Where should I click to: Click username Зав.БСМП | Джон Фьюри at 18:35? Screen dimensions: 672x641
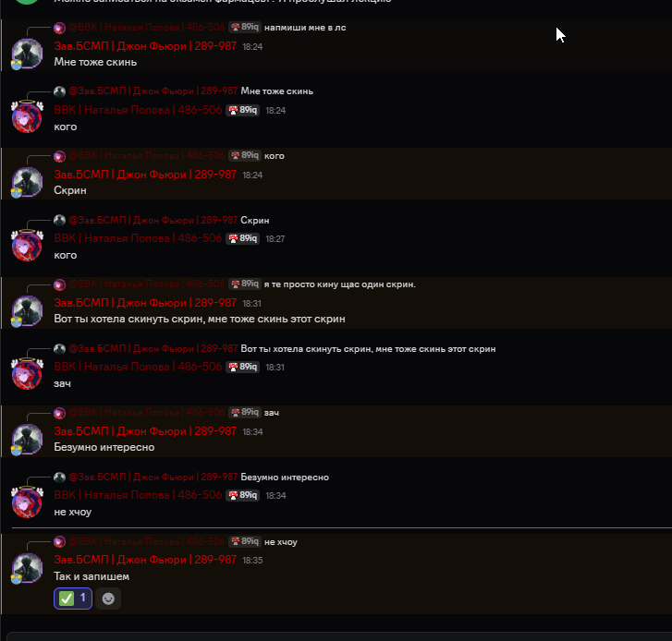point(145,560)
